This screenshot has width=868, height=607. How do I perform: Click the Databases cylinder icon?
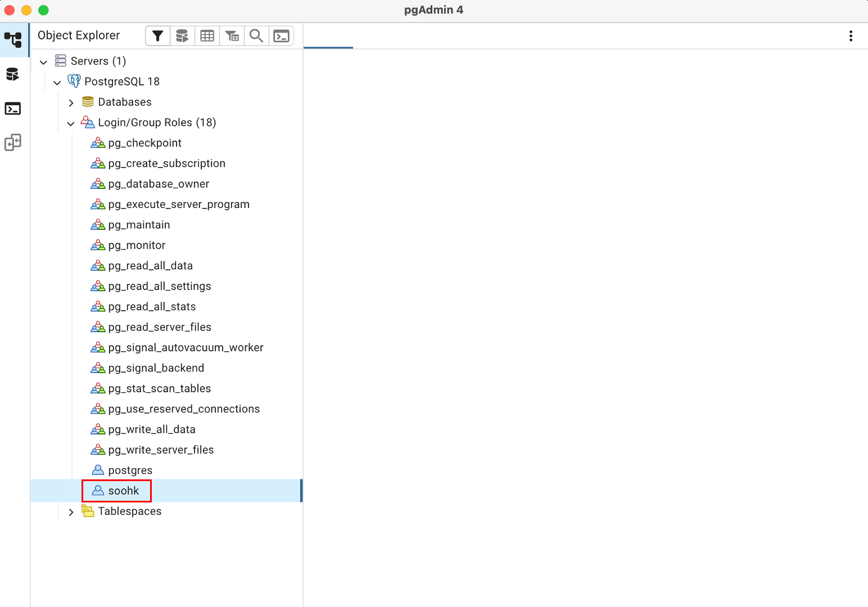pyautogui.click(x=88, y=102)
